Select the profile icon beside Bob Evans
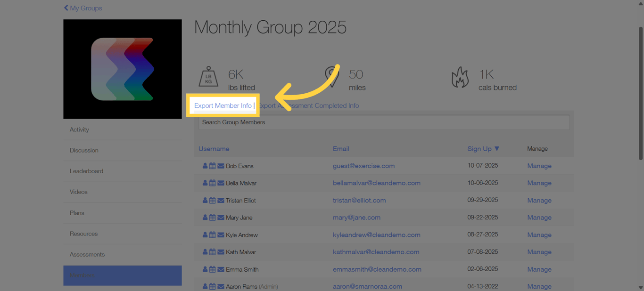 205,166
